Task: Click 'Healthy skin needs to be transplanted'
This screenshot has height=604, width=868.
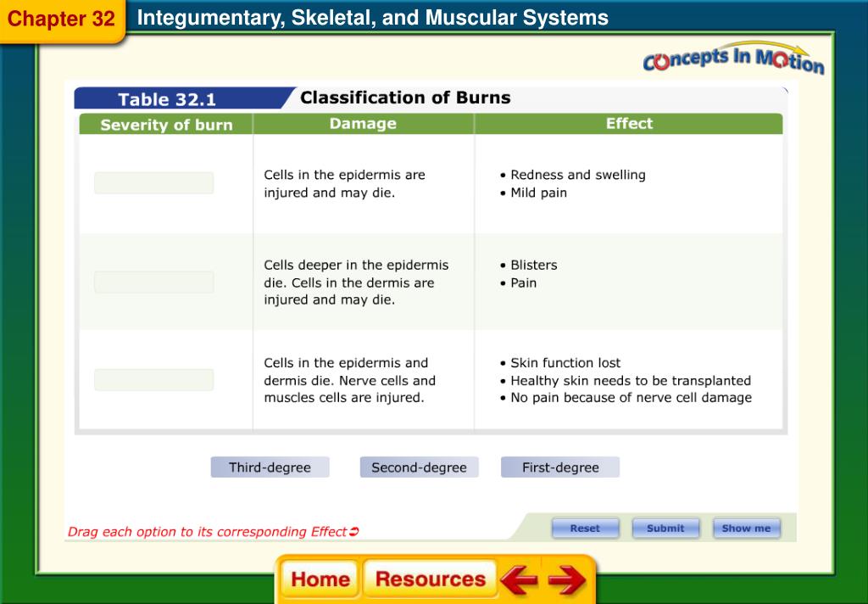Action: pos(631,381)
